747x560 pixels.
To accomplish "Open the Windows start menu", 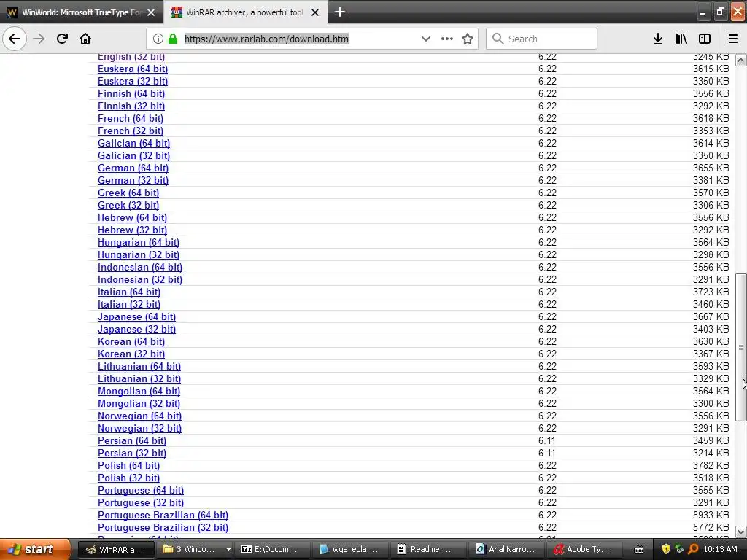I will 34,549.
